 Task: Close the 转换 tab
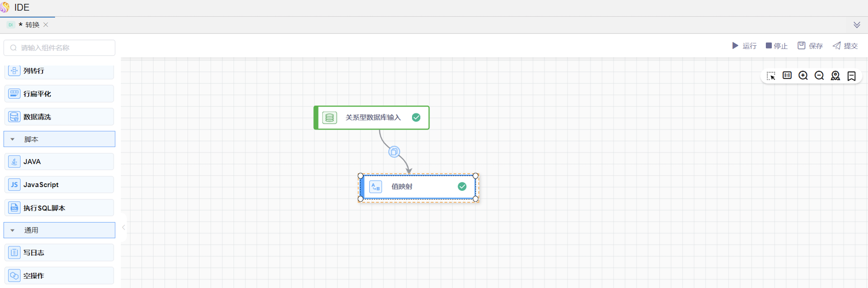click(x=46, y=25)
